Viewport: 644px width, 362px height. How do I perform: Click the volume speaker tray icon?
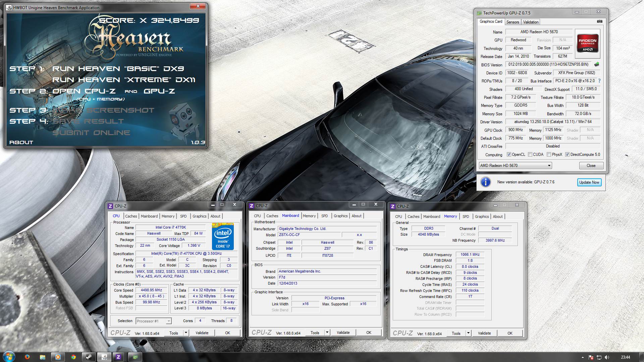[x=607, y=357]
